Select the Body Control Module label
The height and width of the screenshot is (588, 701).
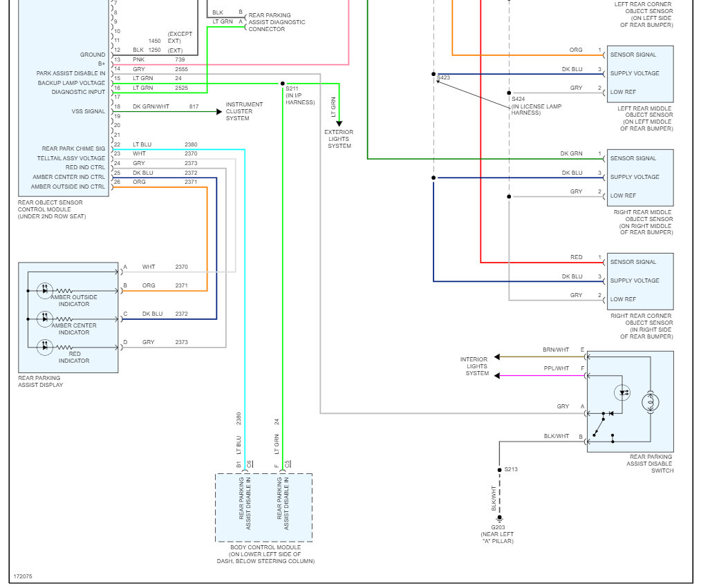pyautogui.click(x=265, y=554)
